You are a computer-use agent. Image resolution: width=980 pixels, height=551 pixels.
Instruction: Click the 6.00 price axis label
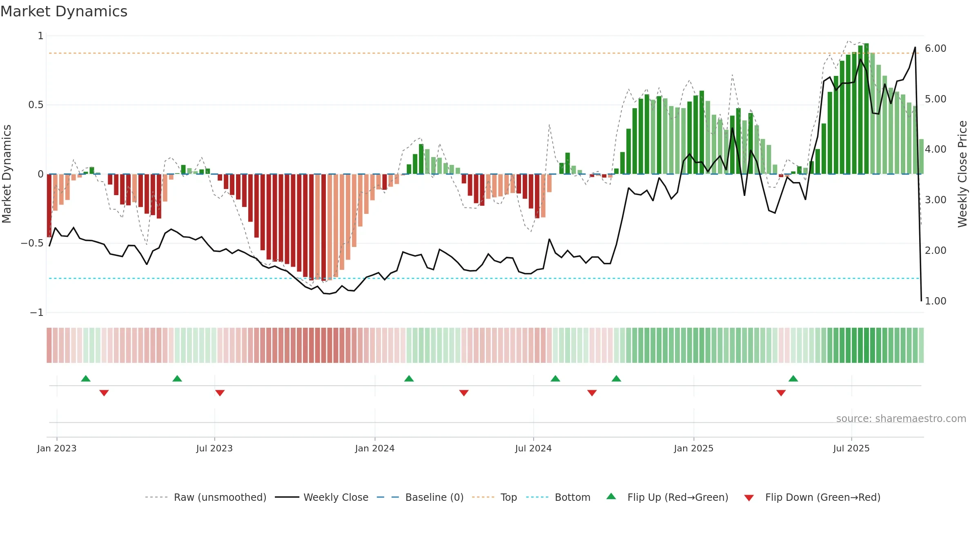coord(935,48)
